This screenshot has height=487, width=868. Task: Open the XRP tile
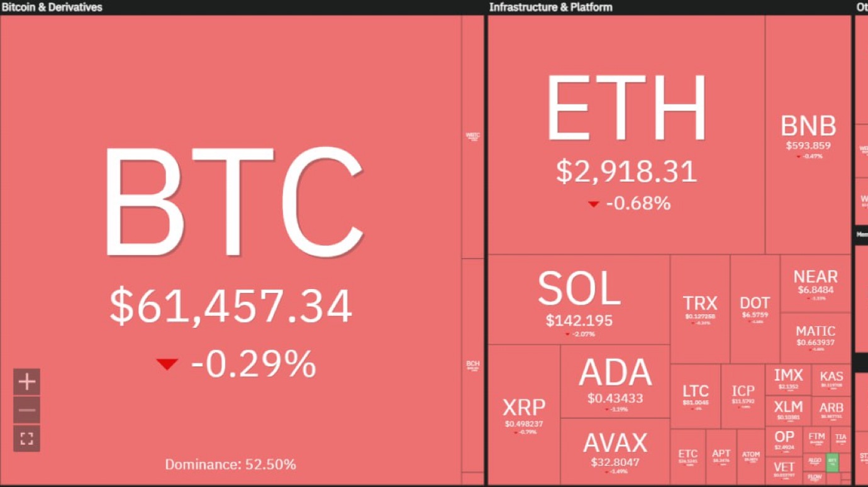click(524, 414)
